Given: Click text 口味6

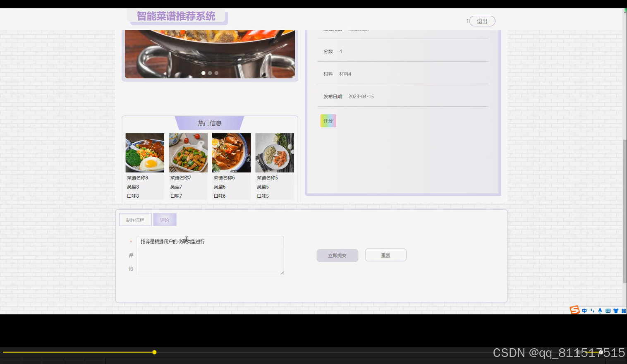Looking at the screenshot, I should click(220, 196).
